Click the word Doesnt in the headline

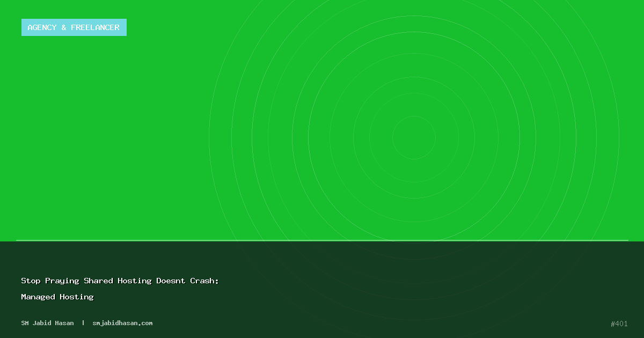[170, 281]
